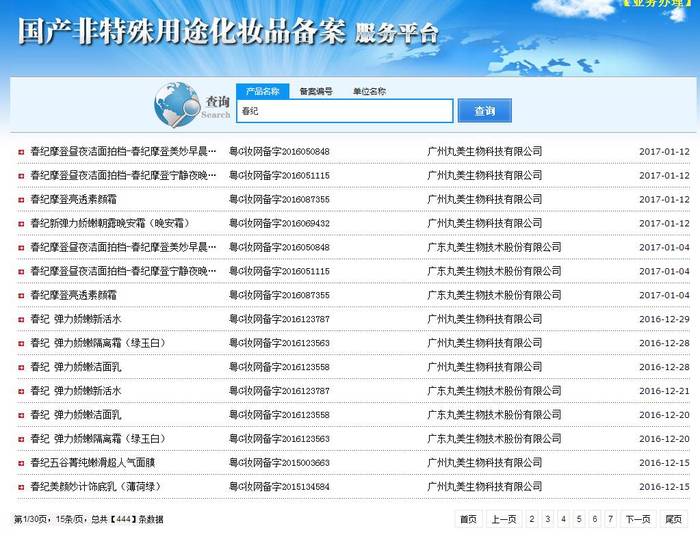Image resolution: width=700 pixels, height=537 pixels.
Task: Open 春纪新弹力娇嫩朝露晚安霜（晚安霜） product
Action: coord(109,223)
